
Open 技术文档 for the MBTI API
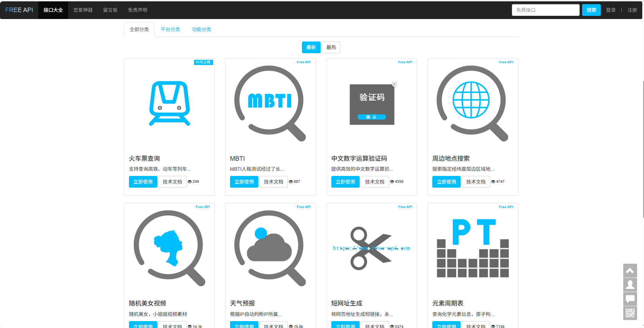click(273, 182)
